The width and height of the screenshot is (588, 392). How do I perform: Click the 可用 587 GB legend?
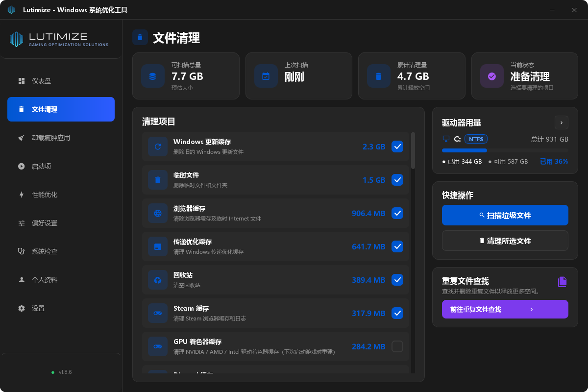508,161
